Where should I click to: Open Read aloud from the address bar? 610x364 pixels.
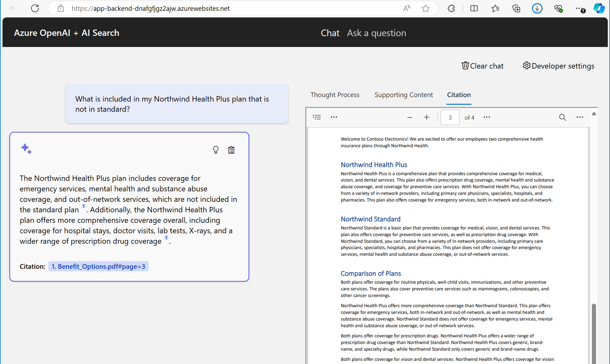pyautogui.click(x=407, y=9)
